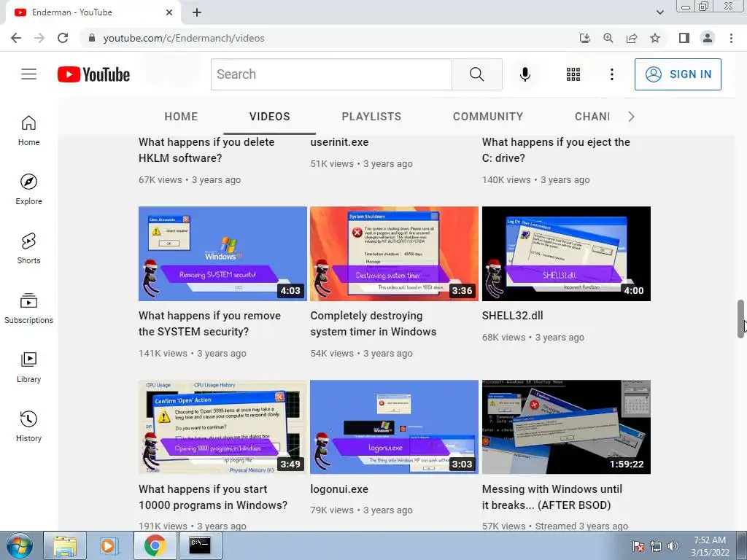Activate voice search microphone
The width and height of the screenshot is (747, 560).
[525, 74]
